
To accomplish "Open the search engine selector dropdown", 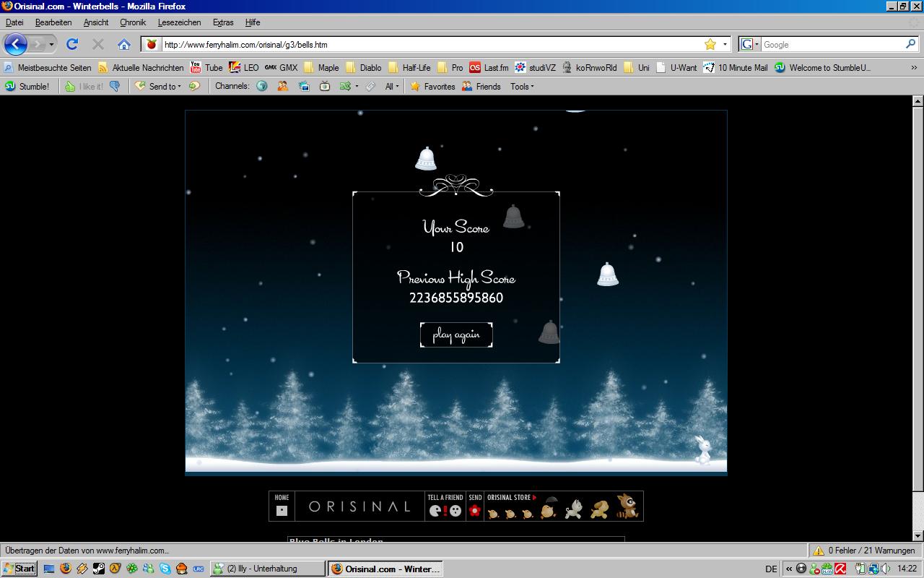I will [749, 44].
